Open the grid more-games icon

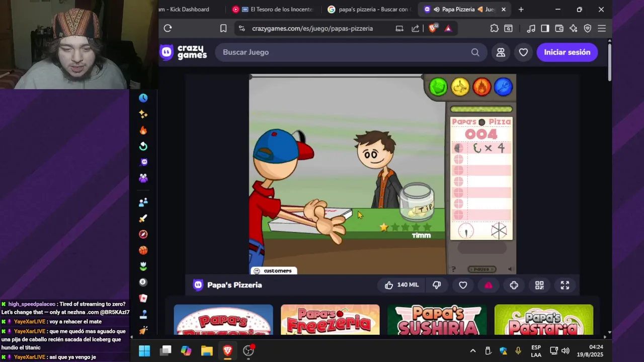tap(539, 285)
